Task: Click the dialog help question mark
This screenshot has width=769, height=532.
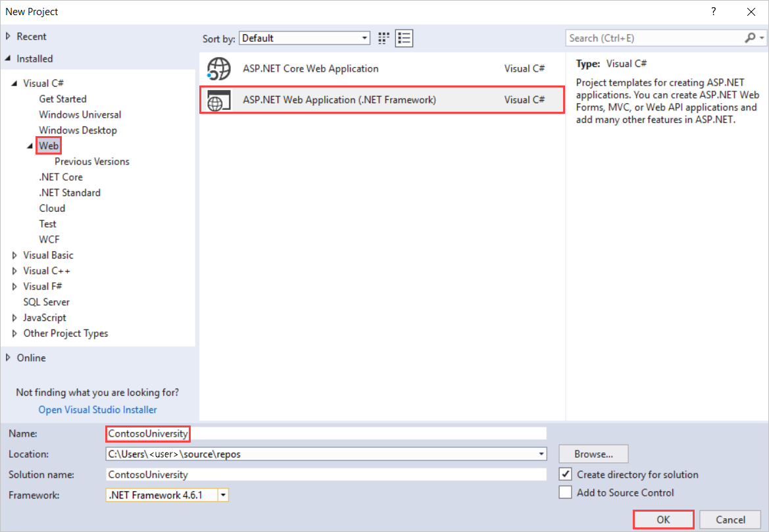Action: pos(713,11)
